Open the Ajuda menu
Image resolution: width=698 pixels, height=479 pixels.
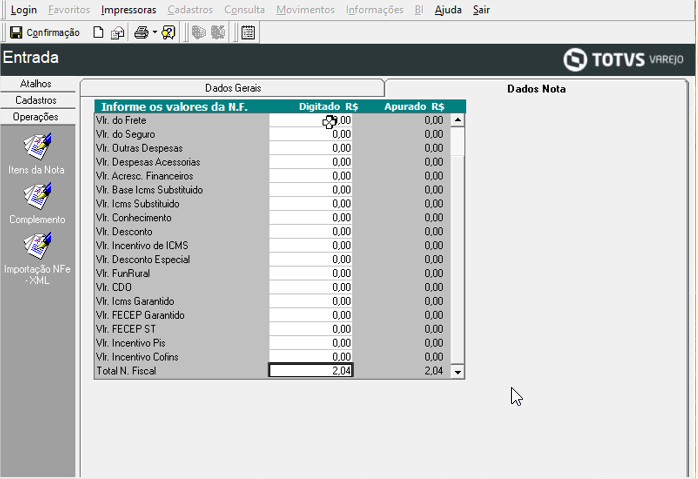pyautogui.click(x=448, y=9)
